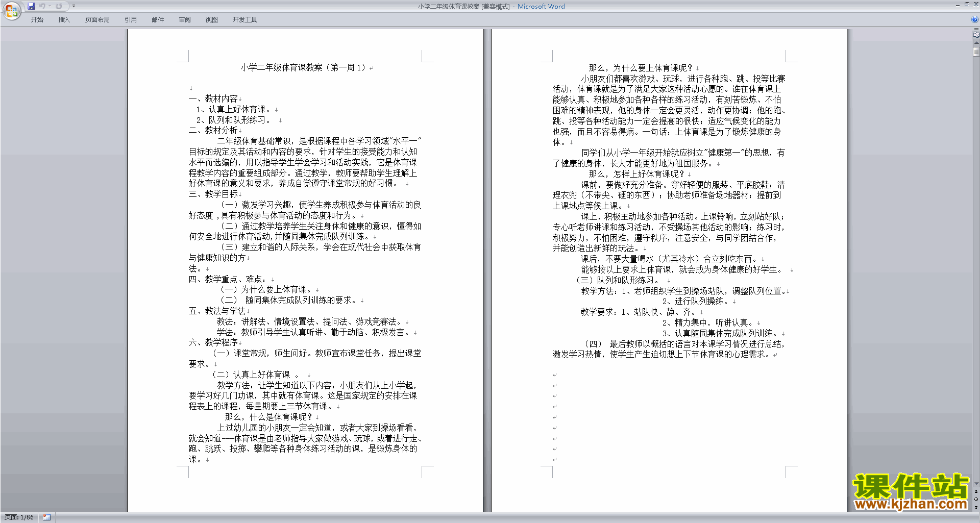Open the Office button menu
The height and width of the screenshot is (523, 980).
(x=11, y=11)
